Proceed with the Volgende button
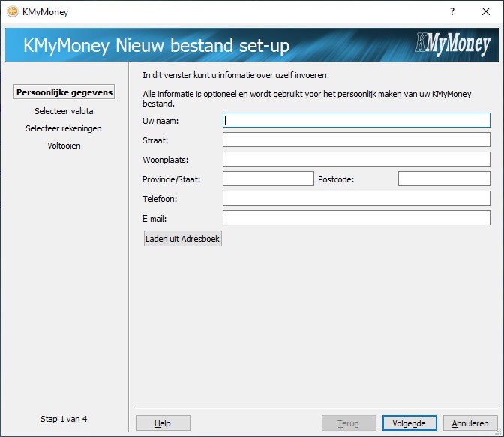 click(409, 423)
